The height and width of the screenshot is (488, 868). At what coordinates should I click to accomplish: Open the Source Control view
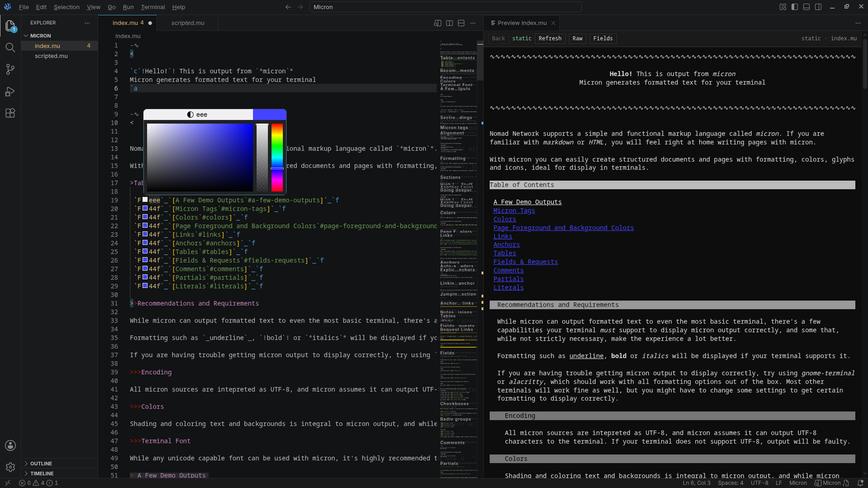(x=10, y=69)
